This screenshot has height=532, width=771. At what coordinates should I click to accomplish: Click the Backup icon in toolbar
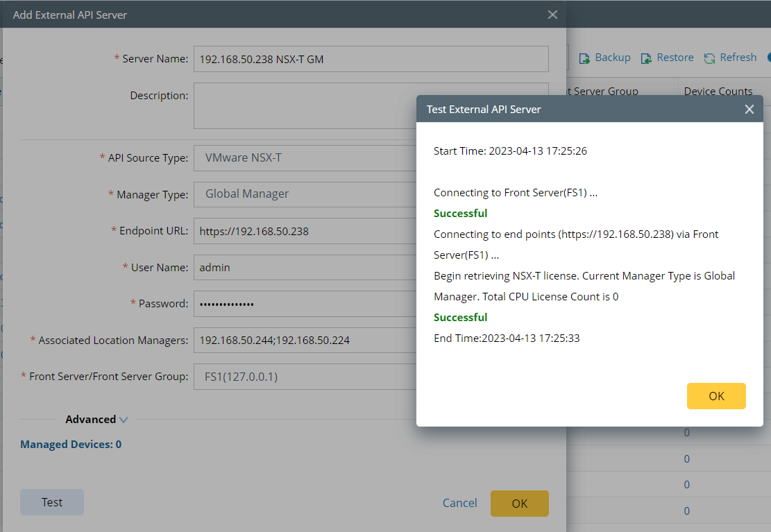coord(584,58)
